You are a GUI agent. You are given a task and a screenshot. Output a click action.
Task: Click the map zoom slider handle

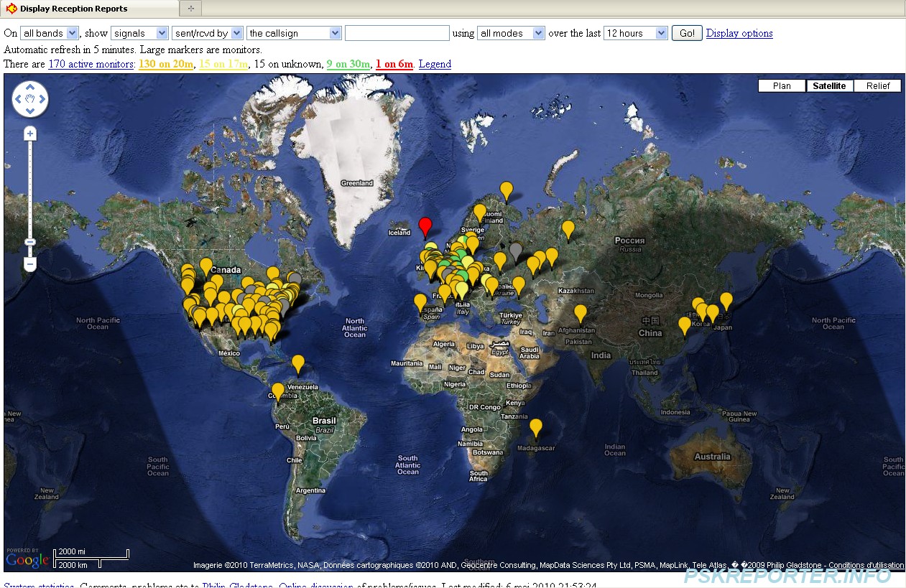coord(30,242)
